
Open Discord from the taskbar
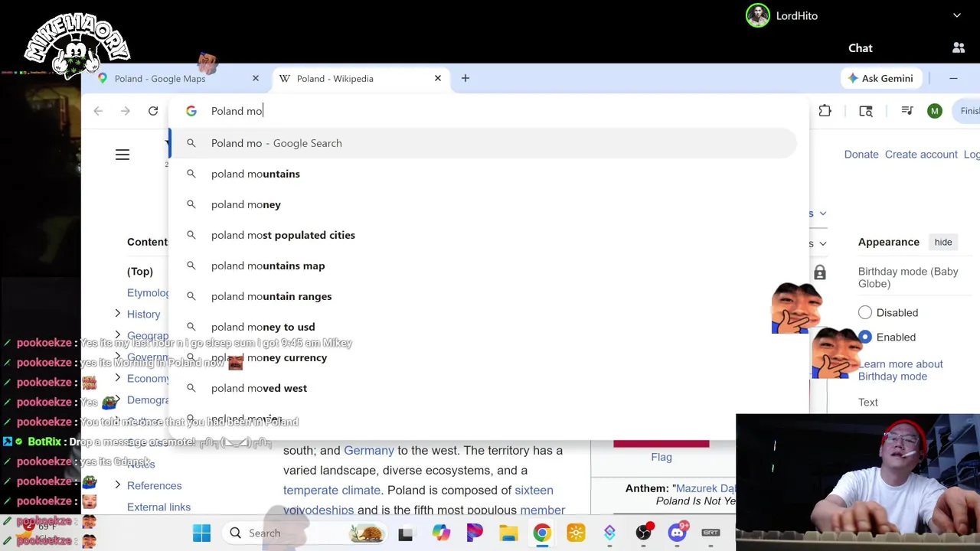pyautogui.click(x=678, y=533)
